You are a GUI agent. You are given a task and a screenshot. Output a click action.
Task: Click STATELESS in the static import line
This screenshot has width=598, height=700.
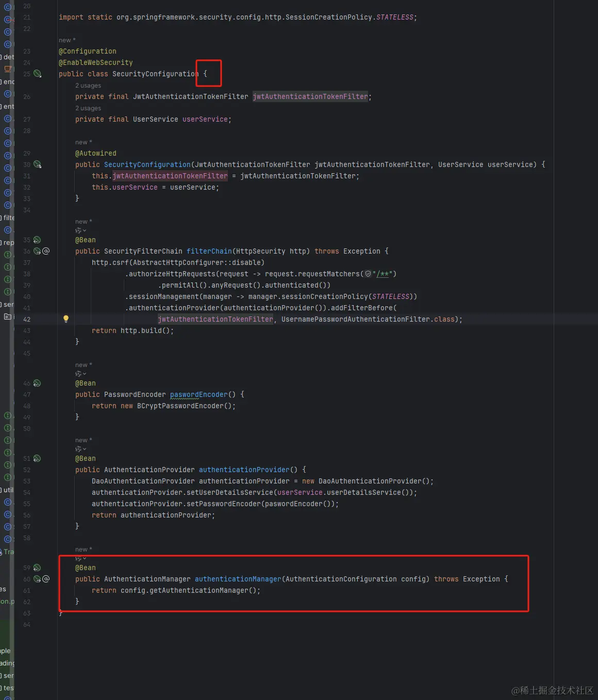395,17
